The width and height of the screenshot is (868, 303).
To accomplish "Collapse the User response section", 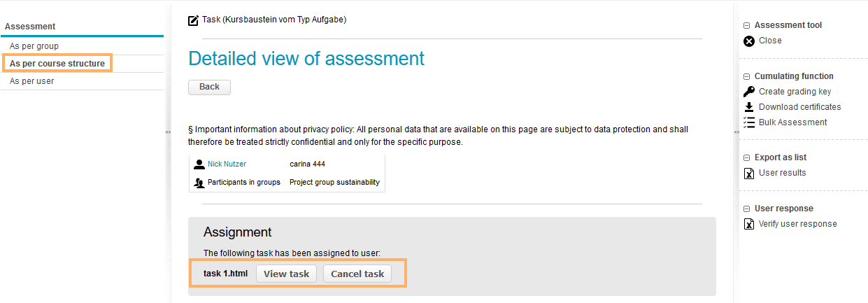I will point(746,209).
